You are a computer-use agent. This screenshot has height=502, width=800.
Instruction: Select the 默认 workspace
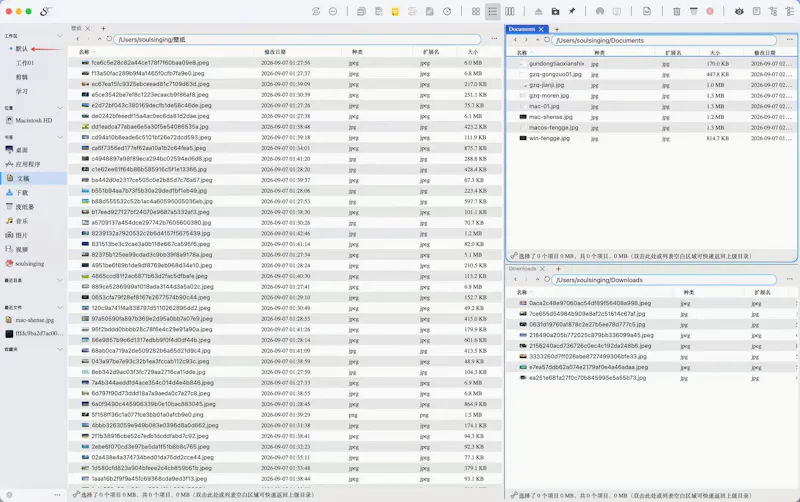(21, 49)
